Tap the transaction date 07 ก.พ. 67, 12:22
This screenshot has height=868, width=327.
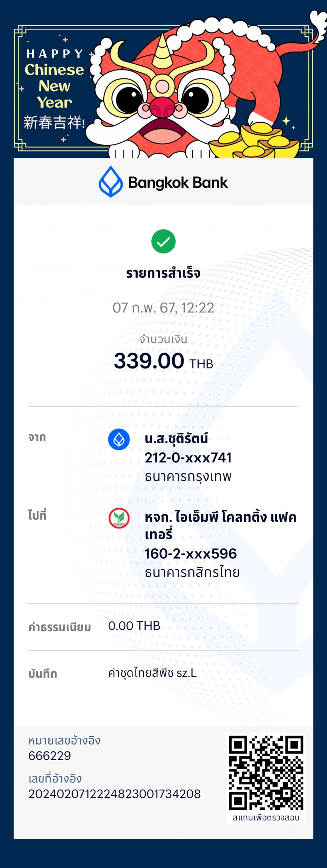pos(163,308)
